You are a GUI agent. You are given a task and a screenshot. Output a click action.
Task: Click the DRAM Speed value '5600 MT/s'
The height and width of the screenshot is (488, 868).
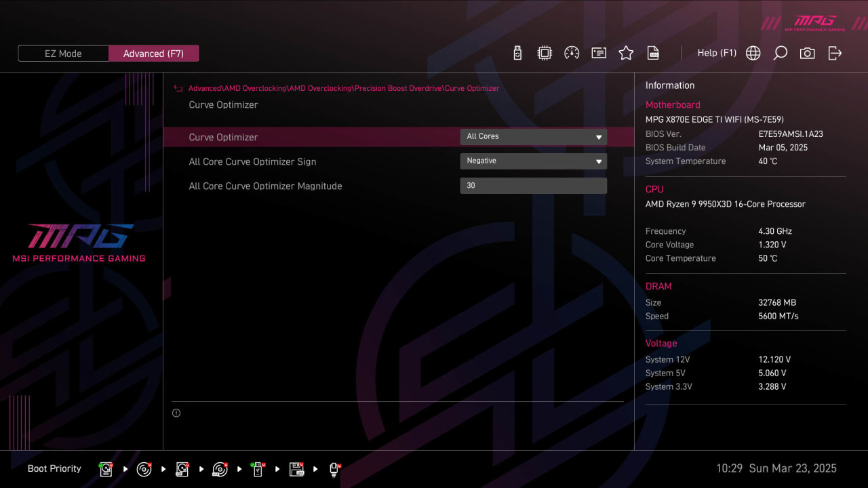click(778, 317)
